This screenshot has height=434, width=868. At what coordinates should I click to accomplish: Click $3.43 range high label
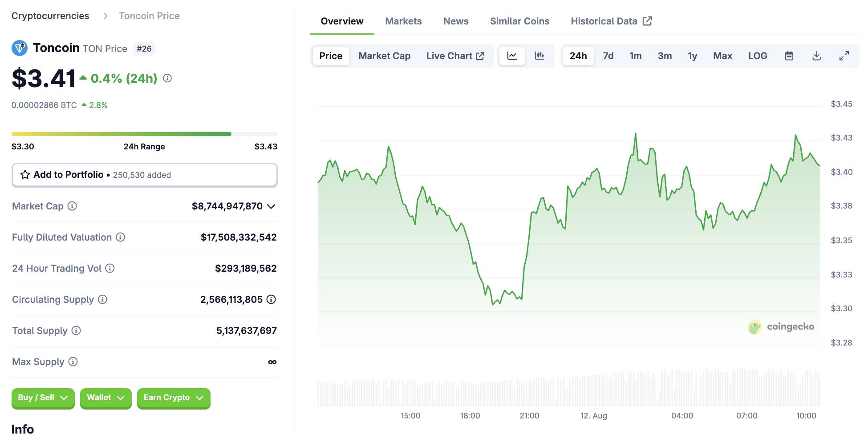click(x=266, y=146)
